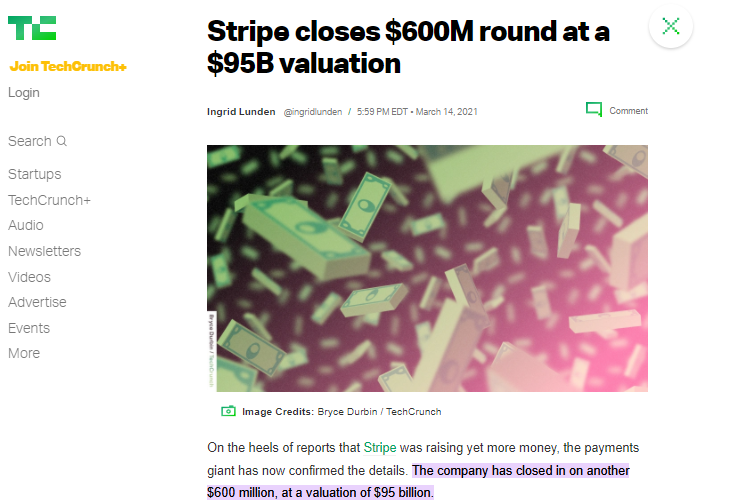This screenshot has width=743, height=504.
Task: Click the Advertise menu item
Action: (37, 302)
